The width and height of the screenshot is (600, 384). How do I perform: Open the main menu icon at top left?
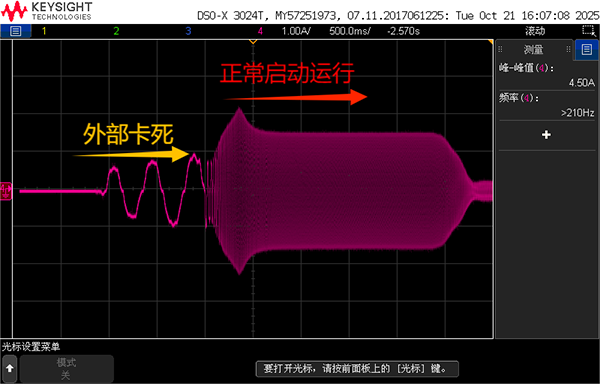(x=15, y=31)
